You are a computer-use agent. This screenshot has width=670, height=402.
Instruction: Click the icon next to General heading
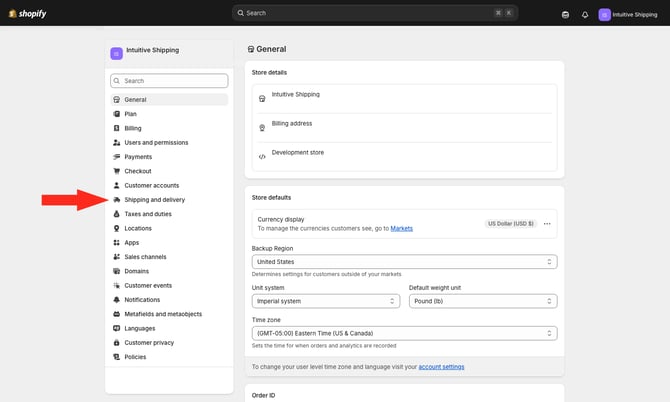pyautogui.click(x=251, y=50)
